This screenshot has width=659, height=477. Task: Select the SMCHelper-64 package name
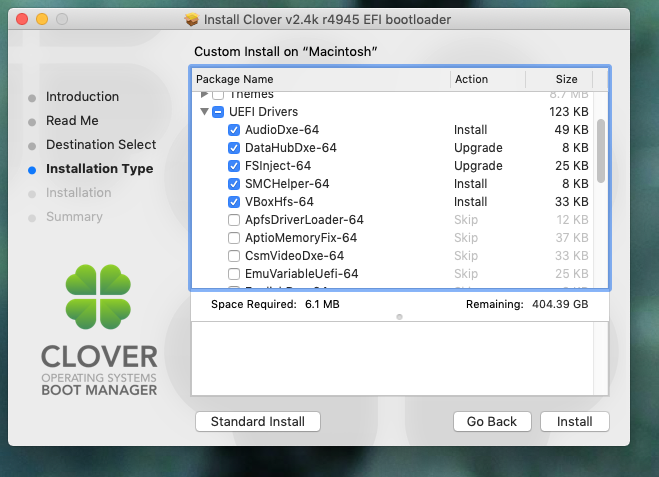tap(287, 184)
